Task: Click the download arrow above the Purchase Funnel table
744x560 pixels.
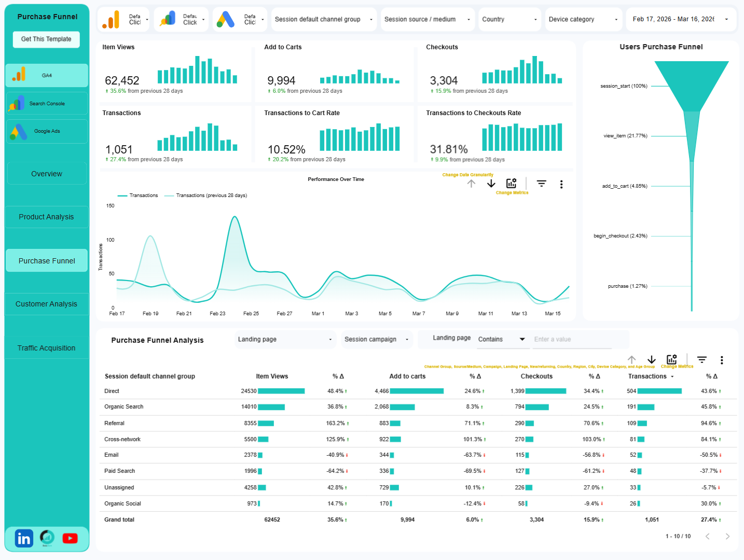Action: (652, 360)
